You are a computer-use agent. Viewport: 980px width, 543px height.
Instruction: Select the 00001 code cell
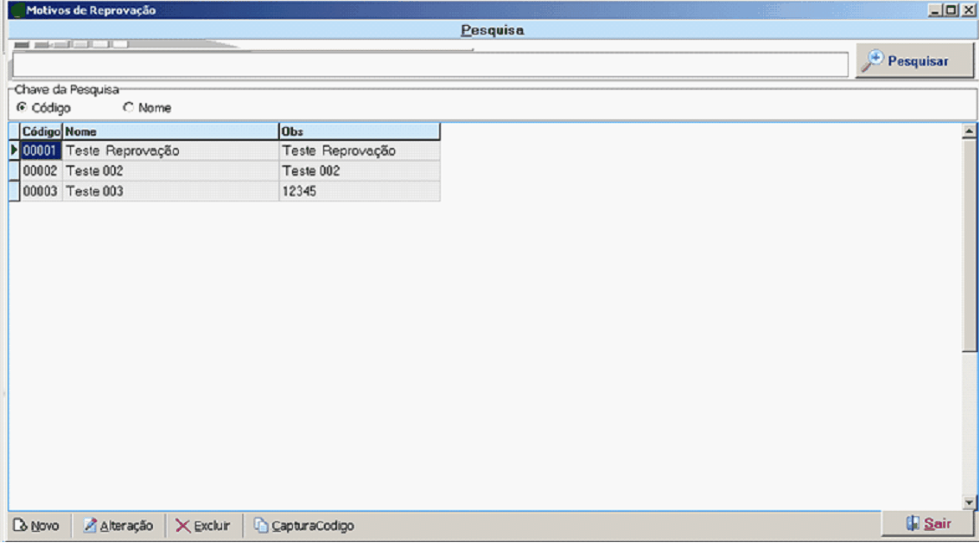click(41, 150)
